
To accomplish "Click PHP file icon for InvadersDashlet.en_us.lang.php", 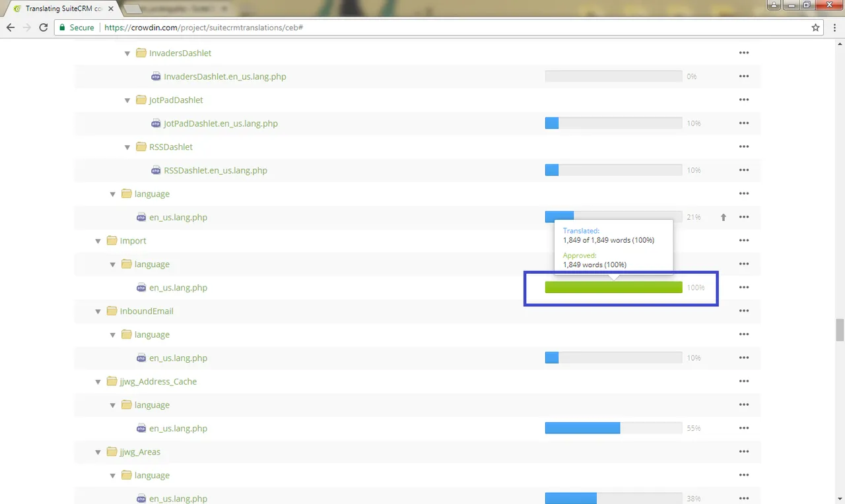I will pyautogui.click(x=156, y=77).
